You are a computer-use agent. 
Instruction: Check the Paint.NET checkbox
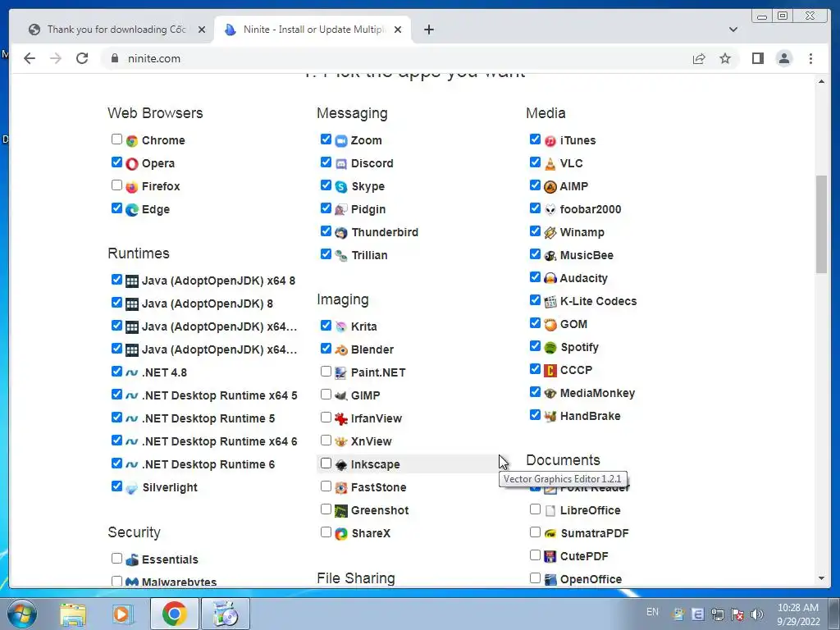point(326,372)
